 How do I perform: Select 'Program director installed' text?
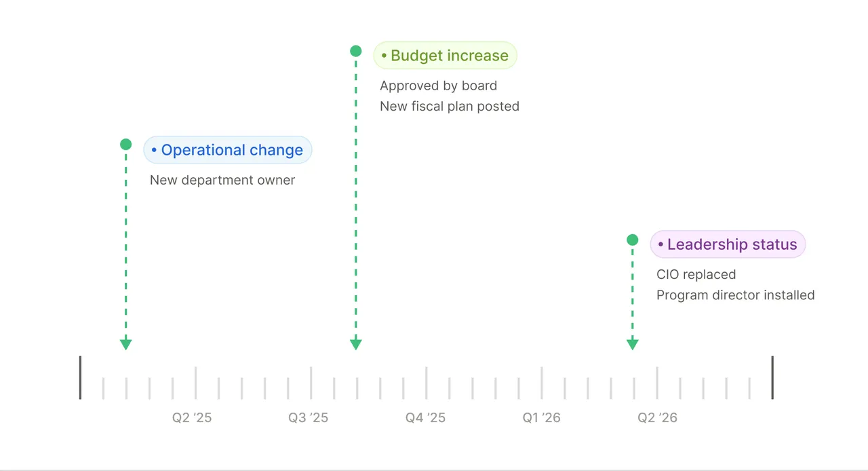point(736,295)
